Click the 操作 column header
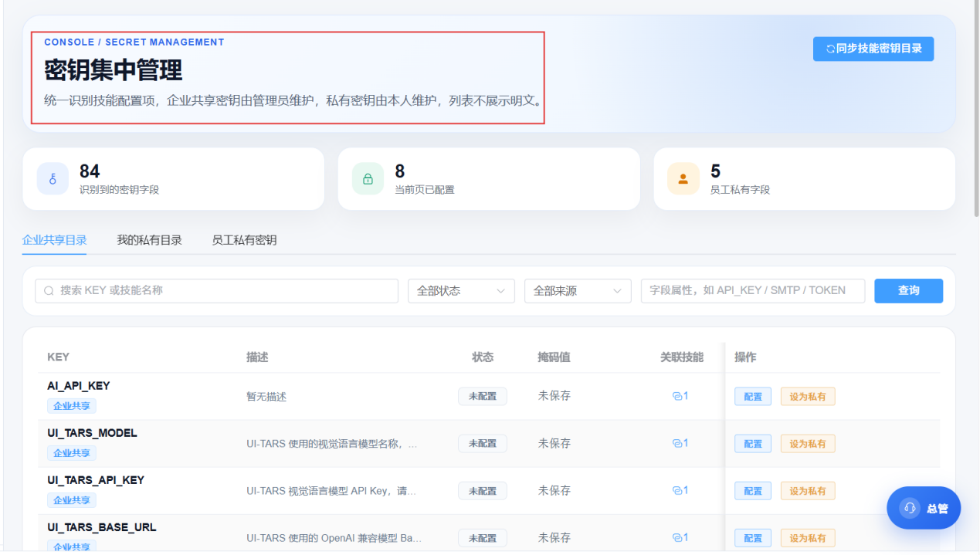980x555 pixels. pos(745,357)
